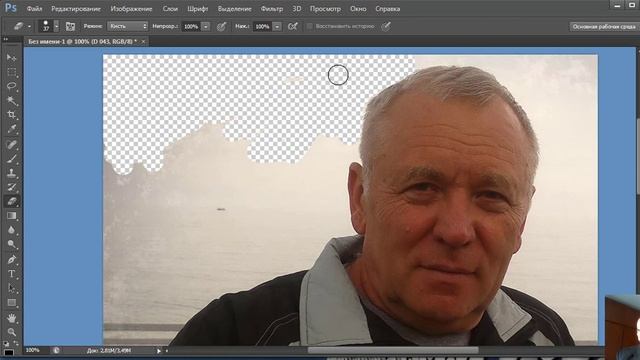Select the Clone Stamp tool
Image resolution: width=640 pixels, height=360 pixels.
point(11,173)
